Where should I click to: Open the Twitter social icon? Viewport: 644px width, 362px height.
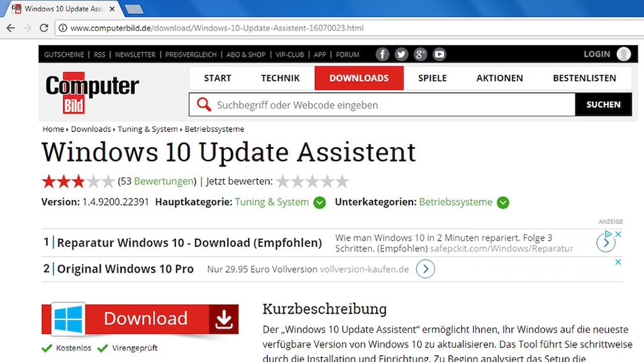(401, 54)
